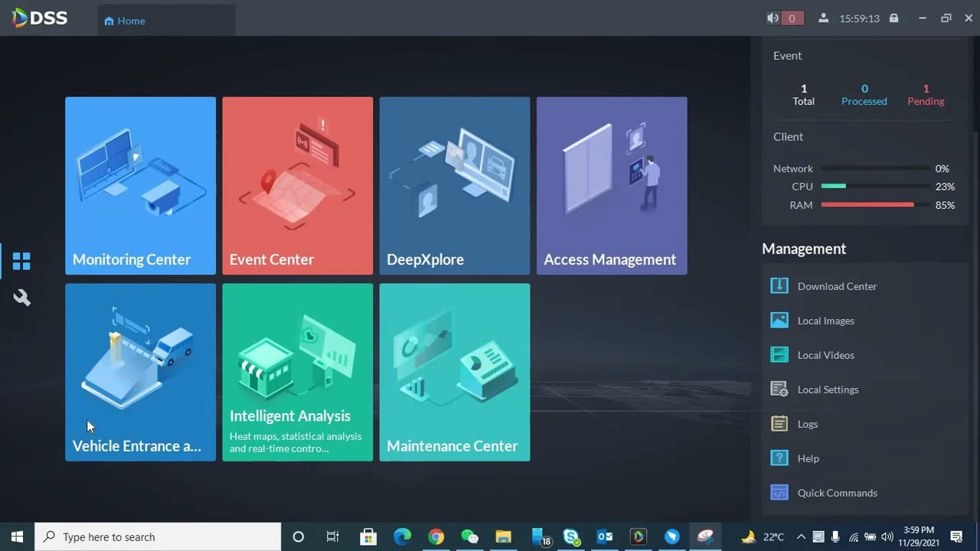Click the Network usage bar
The width and height of the screenshot is (980, 551).
(x=876, y=168)
